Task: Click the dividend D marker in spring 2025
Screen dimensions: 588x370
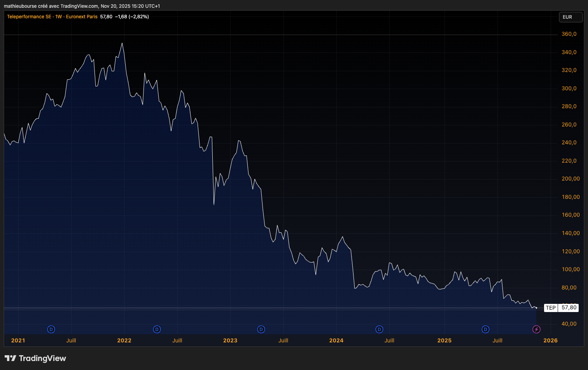Action: click(x=485, y=330)
